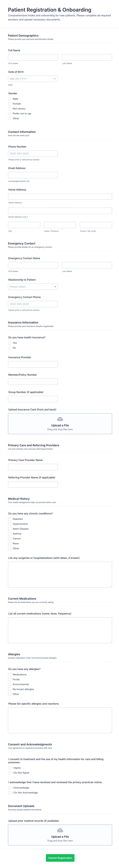
Task: Check the Diabetes chronic condition box
Action: coord(10,519)
